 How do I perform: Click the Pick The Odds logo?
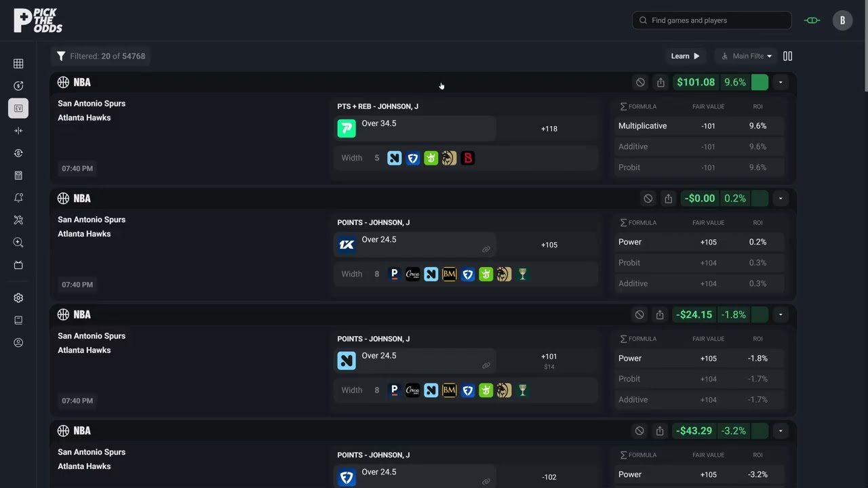point(38,20)
